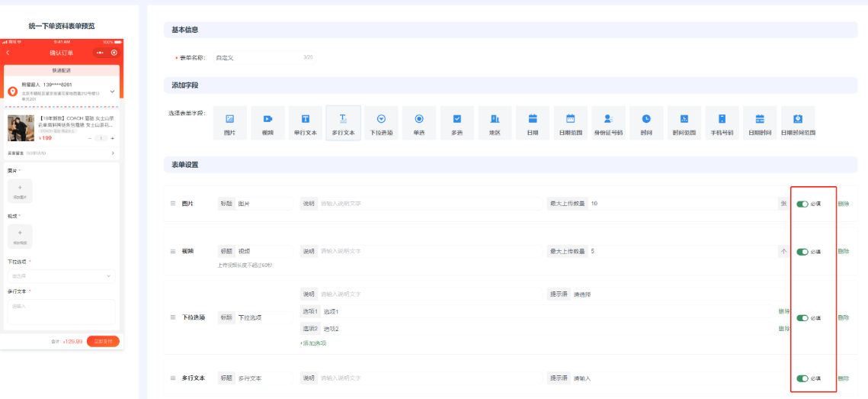This screenshot has height=399, width=868.
Task: Add a 单行文本 field
Action: coord(305,123)
